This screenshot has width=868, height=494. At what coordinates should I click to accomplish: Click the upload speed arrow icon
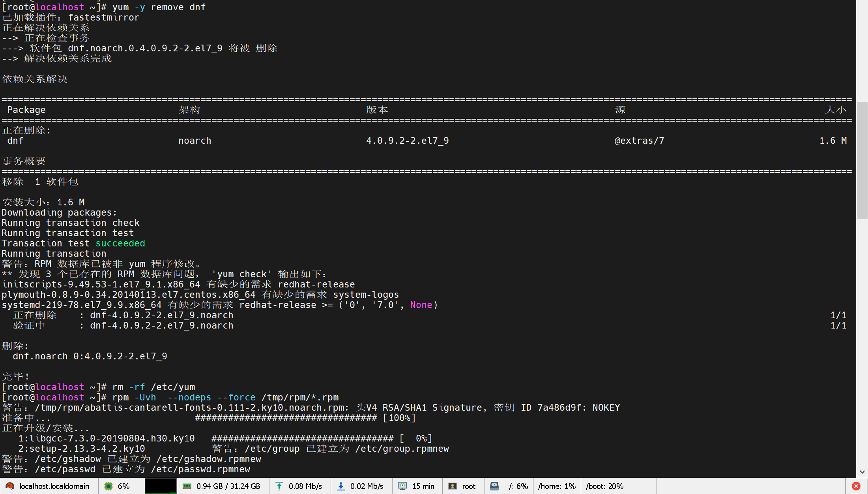279,486
